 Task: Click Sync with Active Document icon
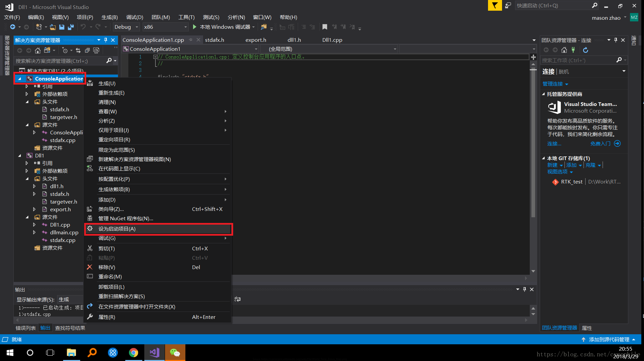click(x=78, y=50)
